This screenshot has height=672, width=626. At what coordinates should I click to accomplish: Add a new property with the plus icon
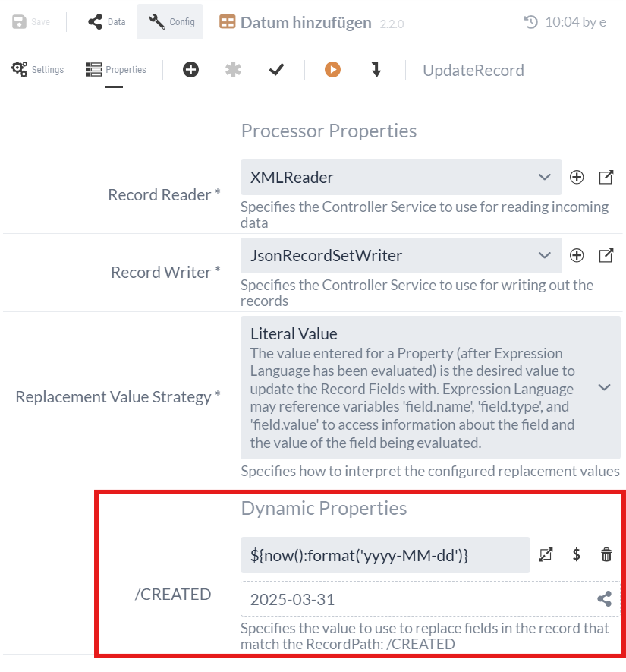(190, 69)
